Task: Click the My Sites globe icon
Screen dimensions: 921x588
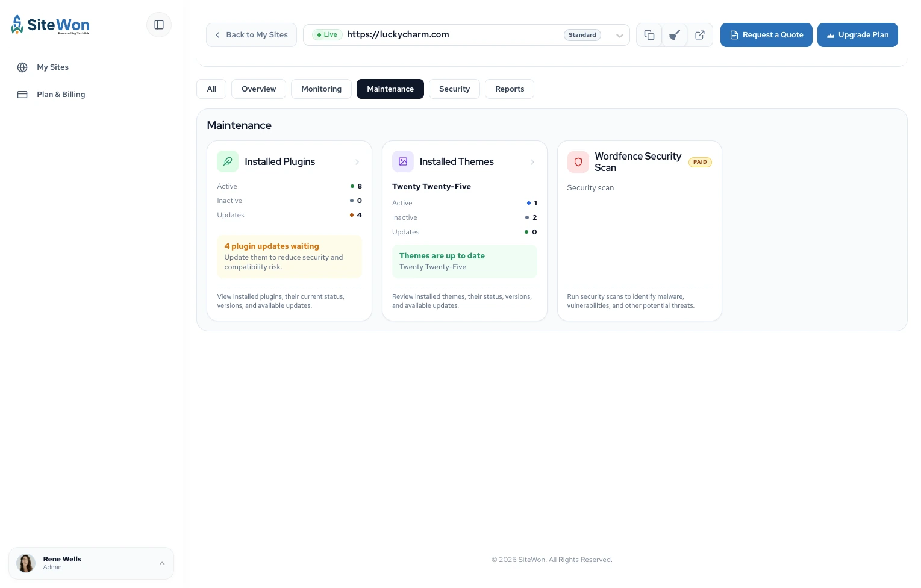Action: click(22, 67)
